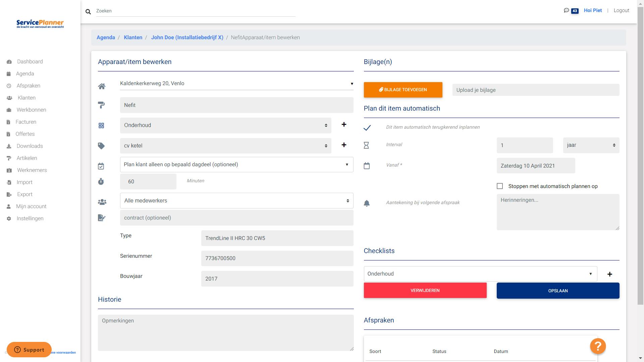
Task: Open the jaar interval unit dropdown
Action: 590,145
